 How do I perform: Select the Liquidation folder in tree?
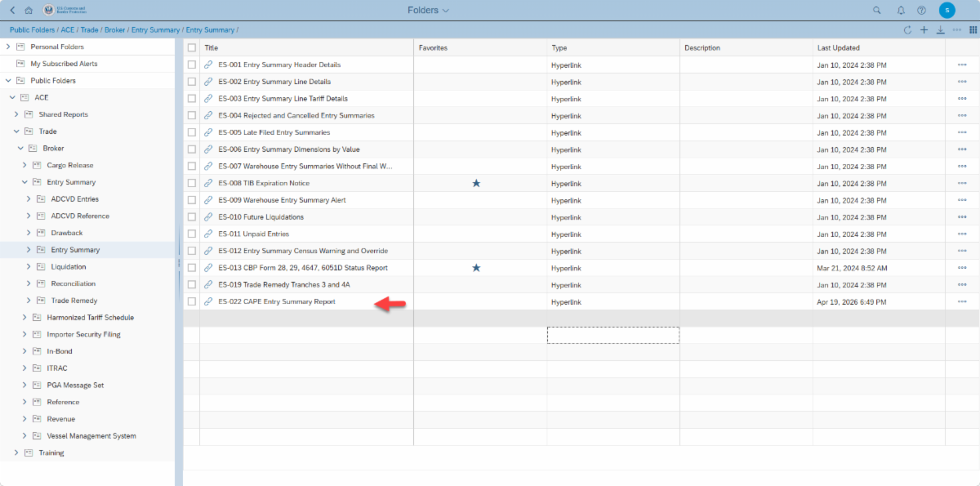point(68,267)
